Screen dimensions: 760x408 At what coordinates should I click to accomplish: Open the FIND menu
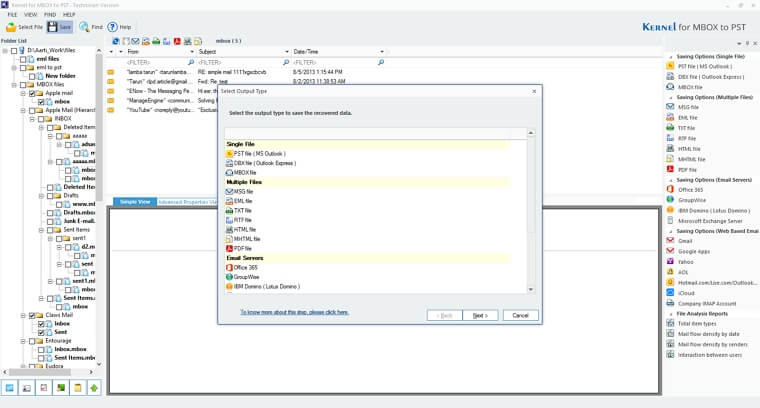point(50,15)
